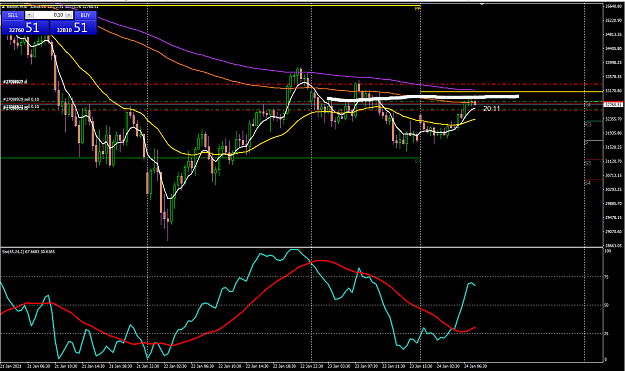The height and width of the screenshot is (371, 625).
Task: Decrease lot volume with the left arrow
Action: 29,15
